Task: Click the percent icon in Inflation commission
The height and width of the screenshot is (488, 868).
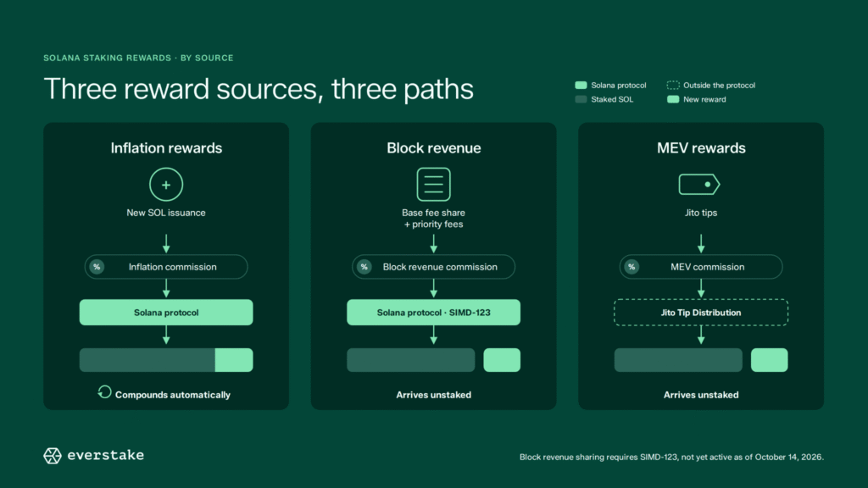Action: click(97, 267)
